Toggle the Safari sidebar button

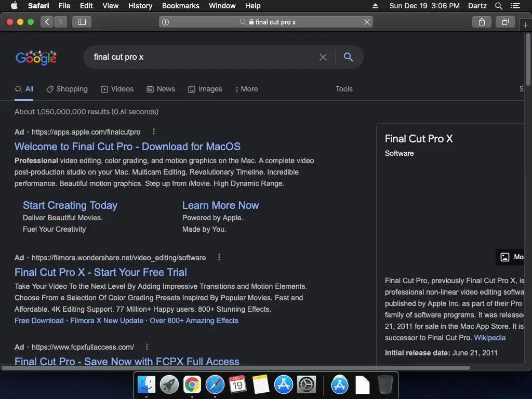click(x=82, y=22)
